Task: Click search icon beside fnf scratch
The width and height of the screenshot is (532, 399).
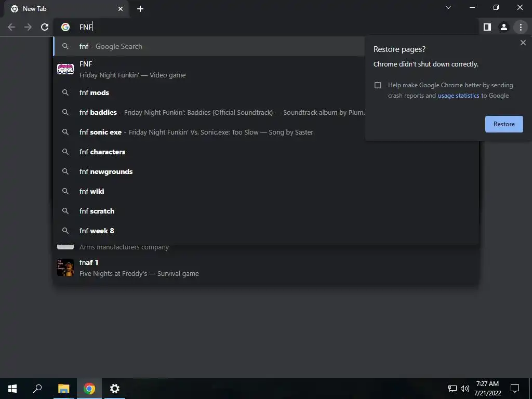Action: (x=65, y=211)
